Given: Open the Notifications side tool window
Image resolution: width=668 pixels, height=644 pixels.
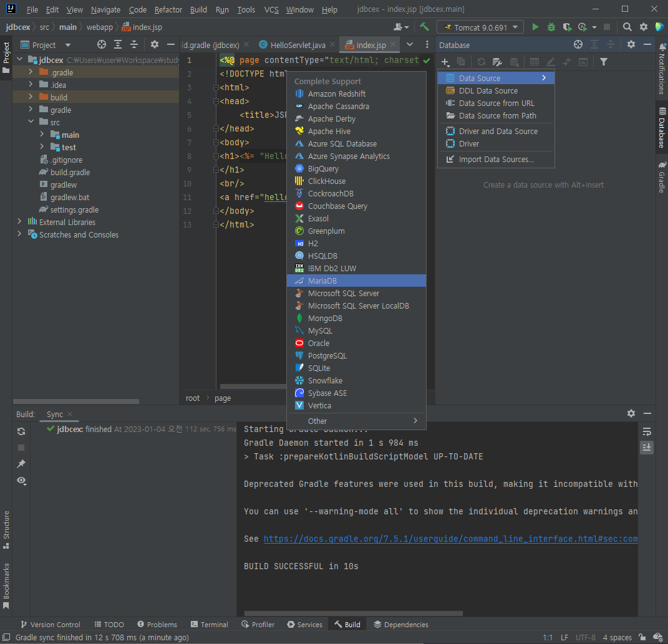Looking at the screenshot, I should [662, 68].
